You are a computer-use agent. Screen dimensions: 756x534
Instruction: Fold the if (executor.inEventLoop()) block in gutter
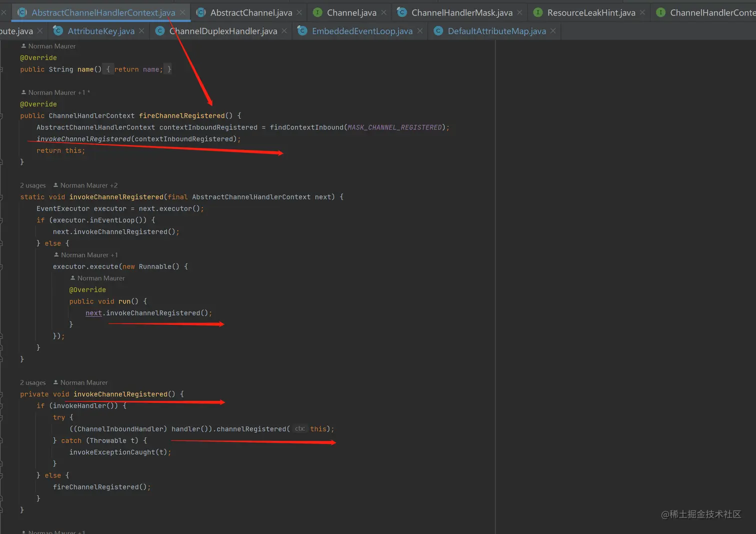[x=1, y=220]
